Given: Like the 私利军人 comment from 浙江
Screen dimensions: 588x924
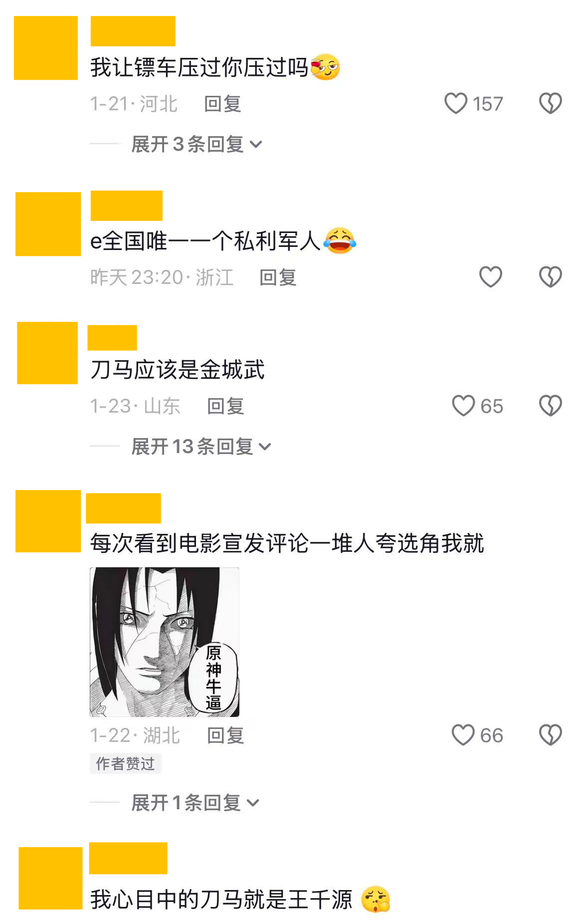Looking at the screenshot, I should point(490,277).
